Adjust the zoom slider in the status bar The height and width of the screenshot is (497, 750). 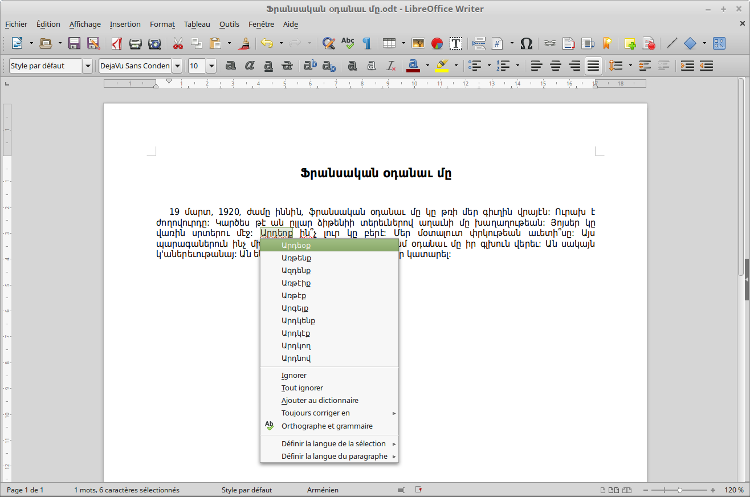coord(679,490)
